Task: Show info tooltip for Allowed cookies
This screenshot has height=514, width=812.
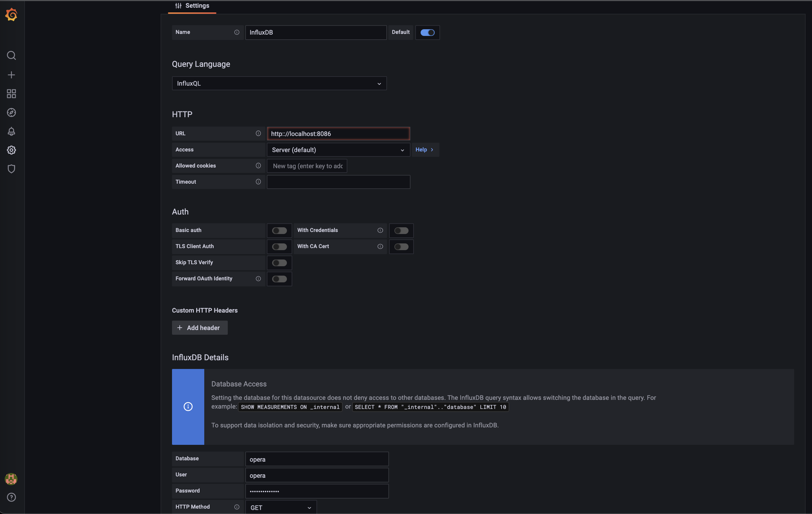Action: tap(258, 166)
